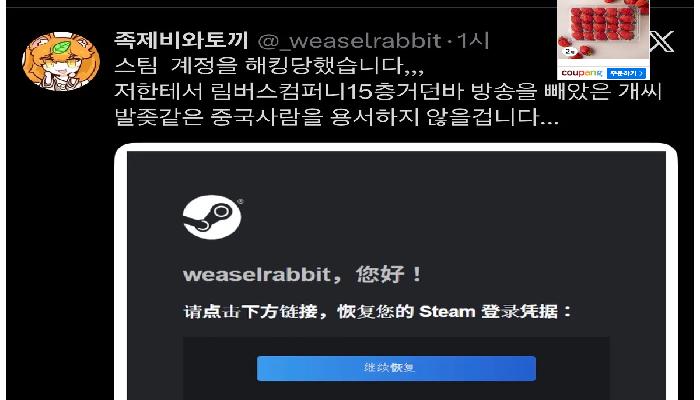Click the X logo beside the post
700x400 pixels.
tap(662, 42)
